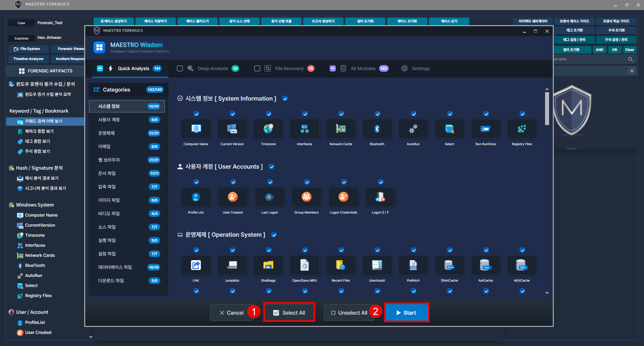Click the Network Cards module icon

point(340,129)
